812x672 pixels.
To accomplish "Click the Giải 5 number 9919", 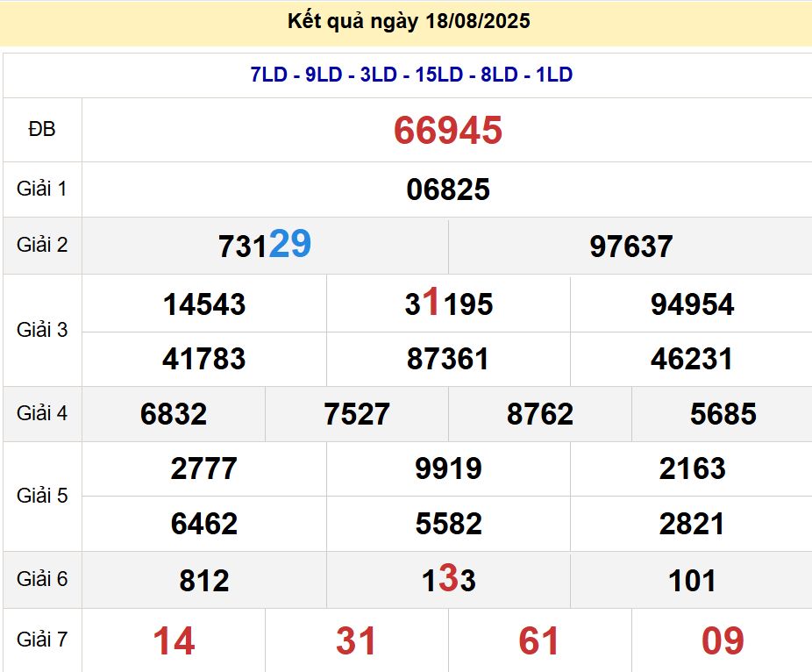I will (x=448, y=468).
